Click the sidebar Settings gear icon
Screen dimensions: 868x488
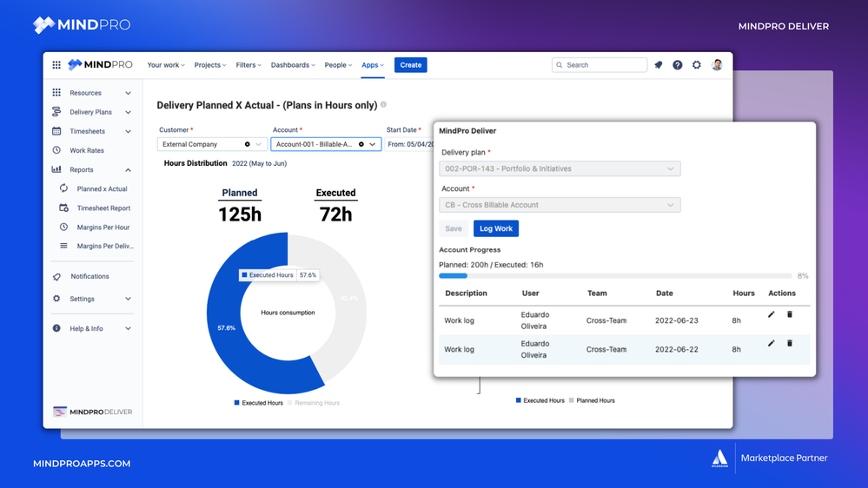[56, 298]
